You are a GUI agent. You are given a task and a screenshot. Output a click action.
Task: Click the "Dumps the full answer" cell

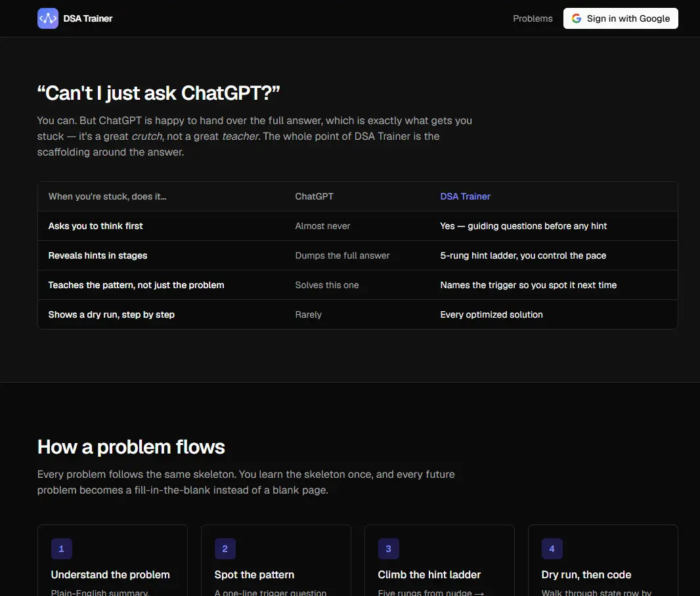click(342, 255)
